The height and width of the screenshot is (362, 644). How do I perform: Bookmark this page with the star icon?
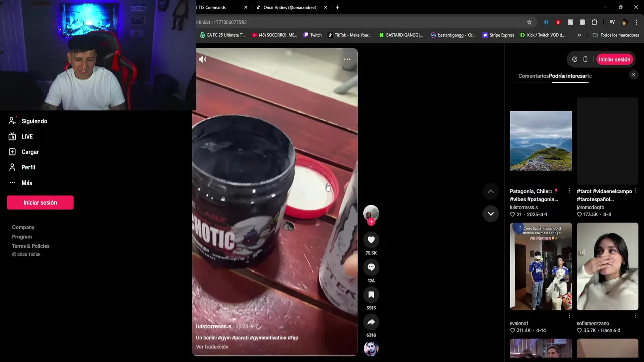click(x=529, y=22)
